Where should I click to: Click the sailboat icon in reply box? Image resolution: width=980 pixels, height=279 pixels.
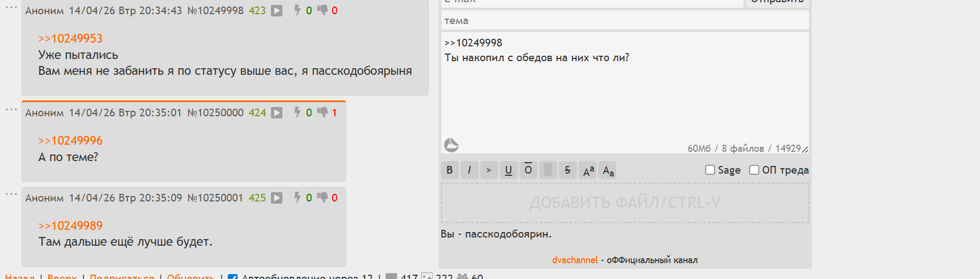451,145
